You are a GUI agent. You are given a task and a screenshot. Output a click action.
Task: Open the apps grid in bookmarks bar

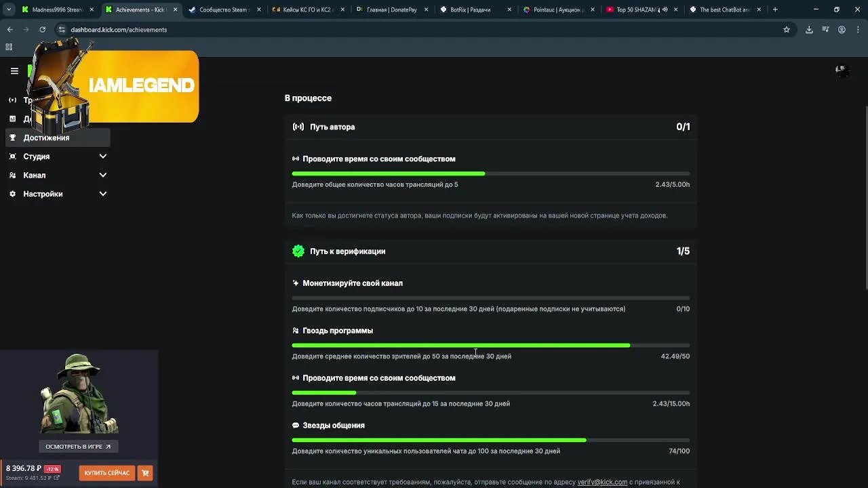(9, 47)
